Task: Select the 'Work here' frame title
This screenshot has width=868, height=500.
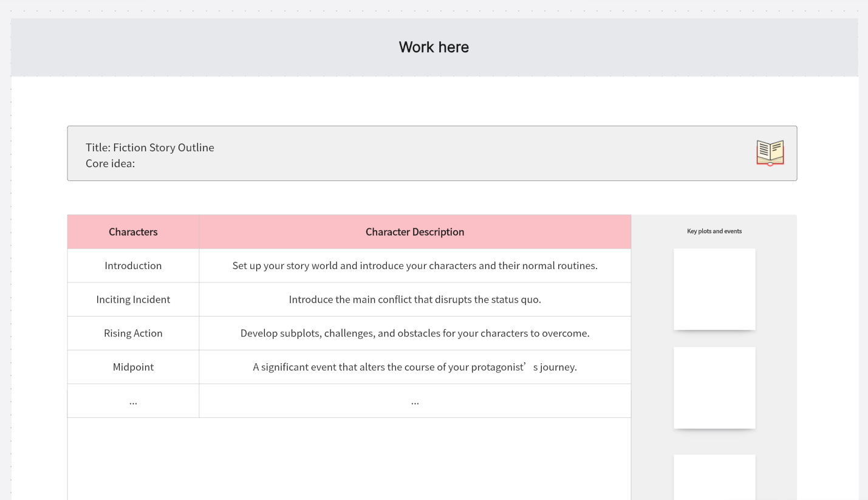Action: (434, 47)
